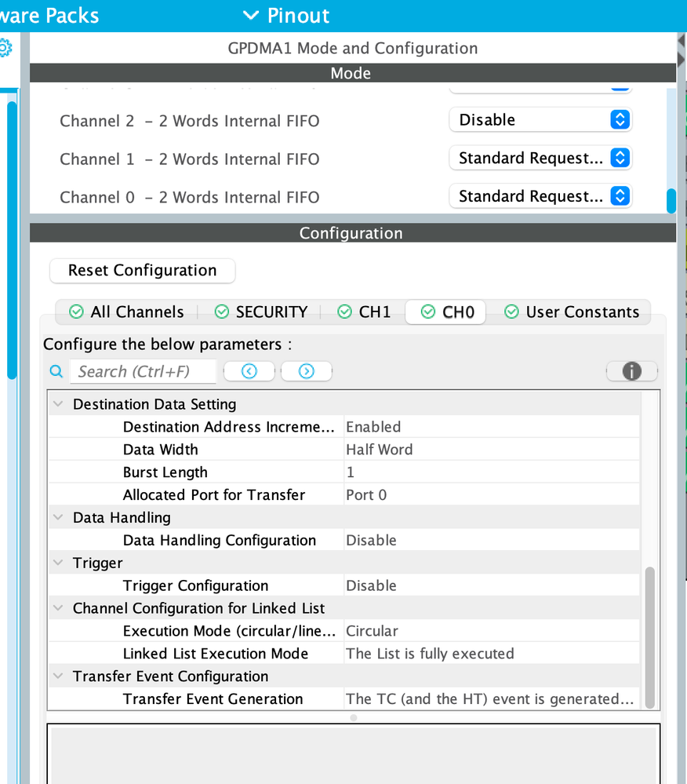Click the panel collapse arrows at top right

(x=682, y=49)
